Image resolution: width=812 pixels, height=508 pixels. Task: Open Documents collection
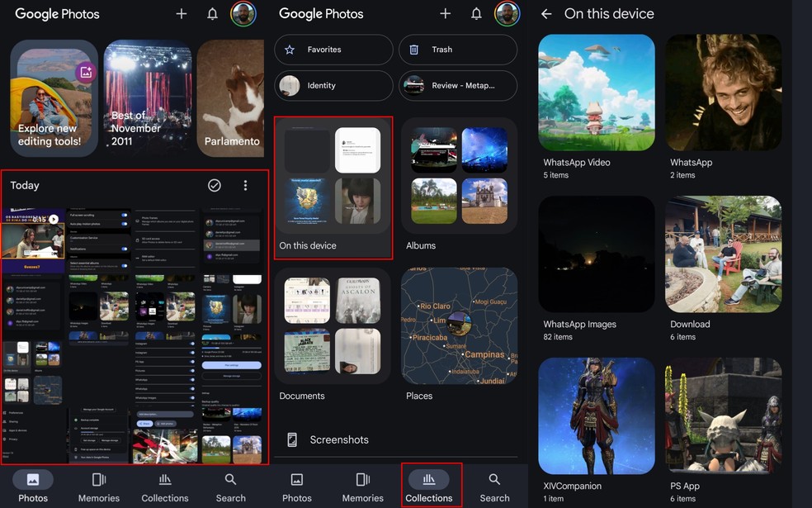[x=333, y=335]
